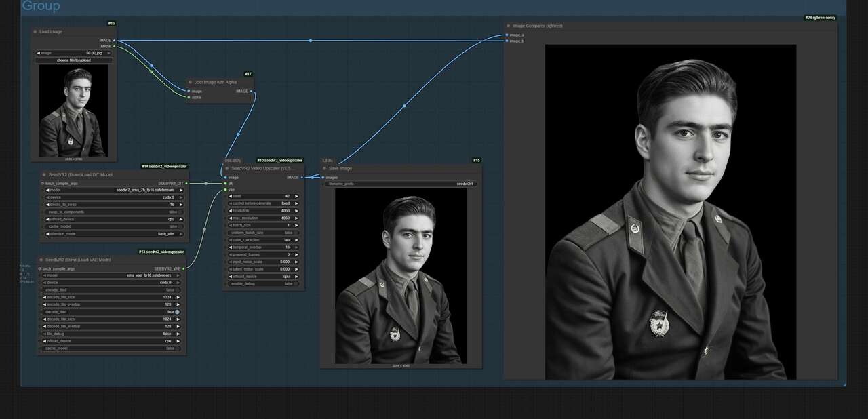Image resolution: width=868 pixels, height=419 pixels.
Task: Click the Group title header
Action: coord(41,6)
